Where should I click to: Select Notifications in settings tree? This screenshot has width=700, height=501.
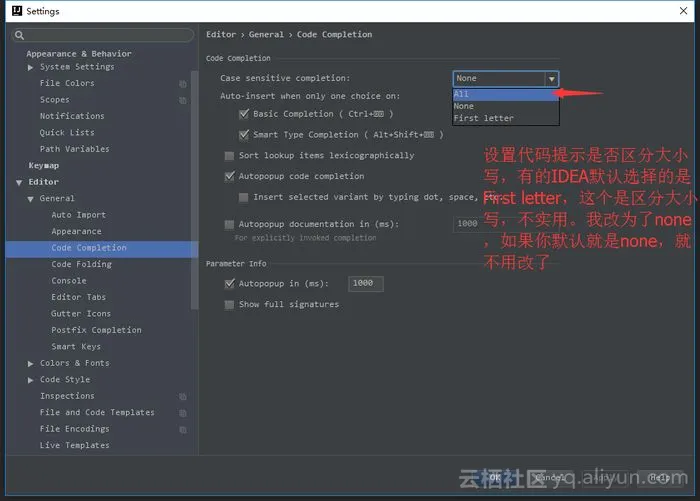[72, 116]
